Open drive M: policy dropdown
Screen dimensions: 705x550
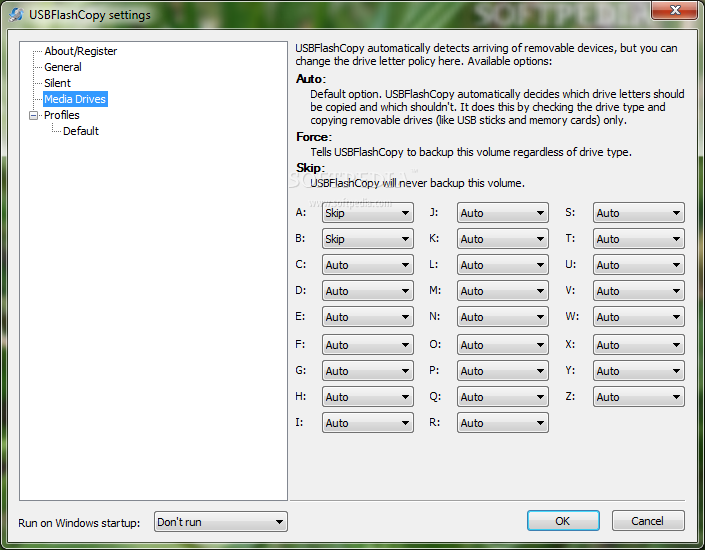click(x=503, y=291)
